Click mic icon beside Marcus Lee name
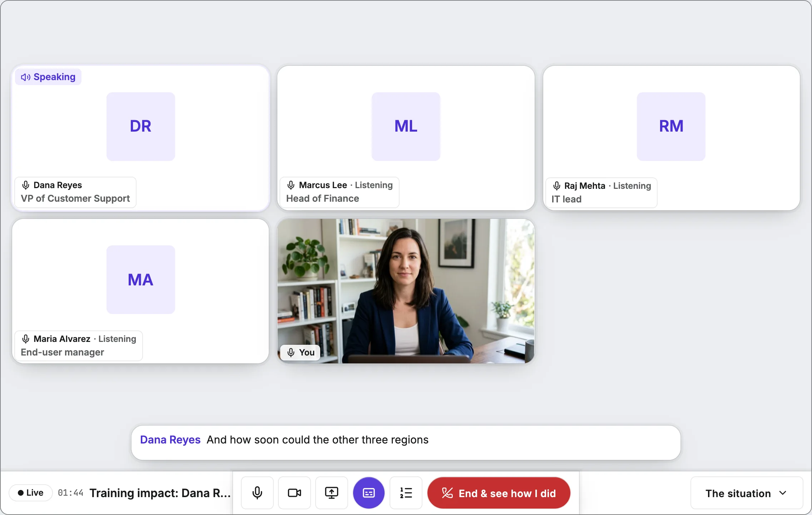812x515 pixels. pos(291,185)
